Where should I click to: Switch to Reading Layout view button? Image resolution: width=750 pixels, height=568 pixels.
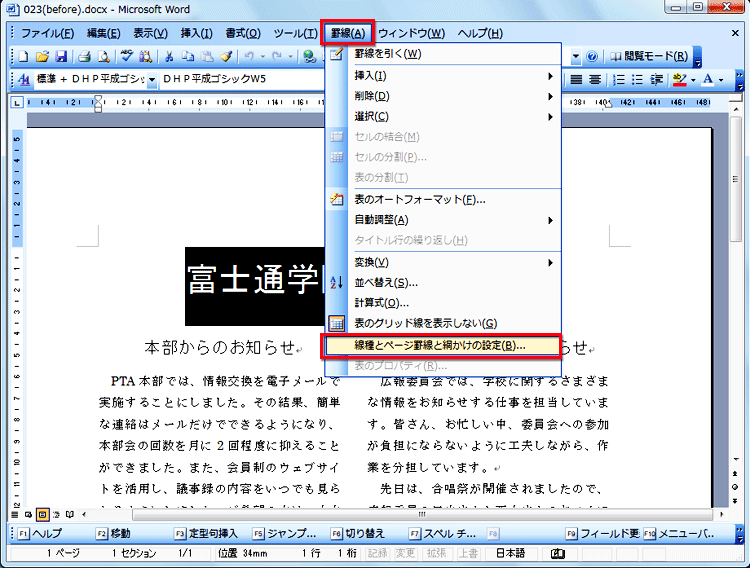pos(70,515)
